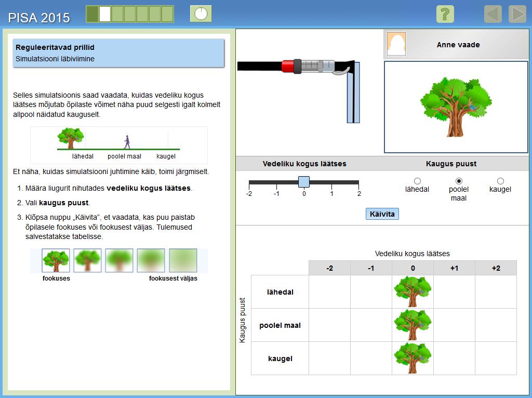Click the Anne vaade heading
The image size is (532, 398).
(458, 45)
